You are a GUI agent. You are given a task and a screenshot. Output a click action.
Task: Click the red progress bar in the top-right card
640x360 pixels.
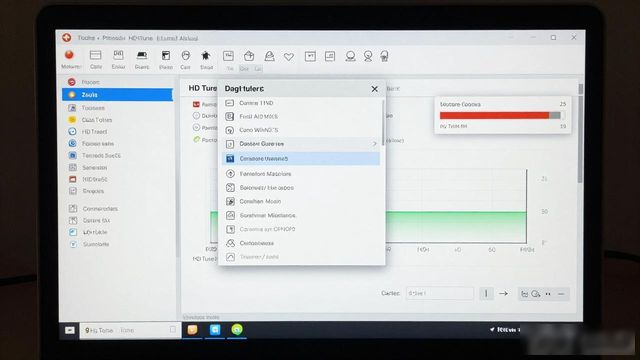coord(494,116)
